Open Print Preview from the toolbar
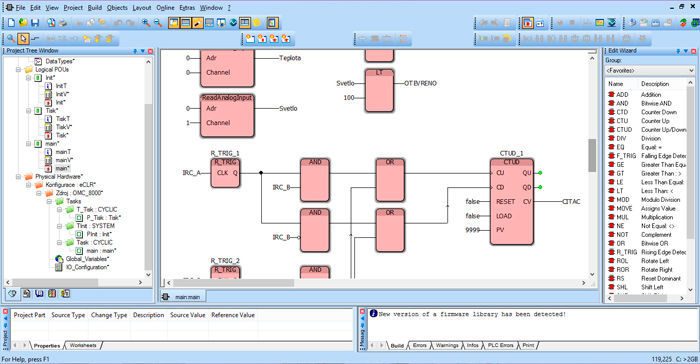This screenshot has height=364, width=700. point(51,23)
